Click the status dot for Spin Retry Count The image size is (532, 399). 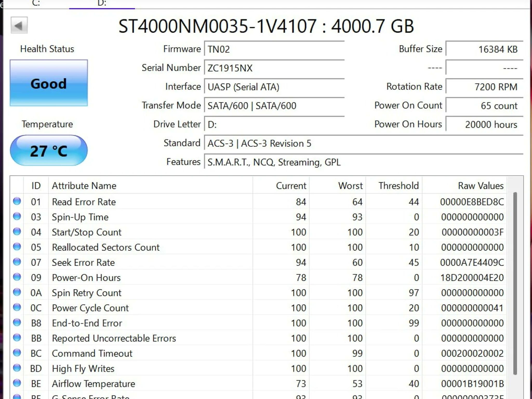[17, 292]
